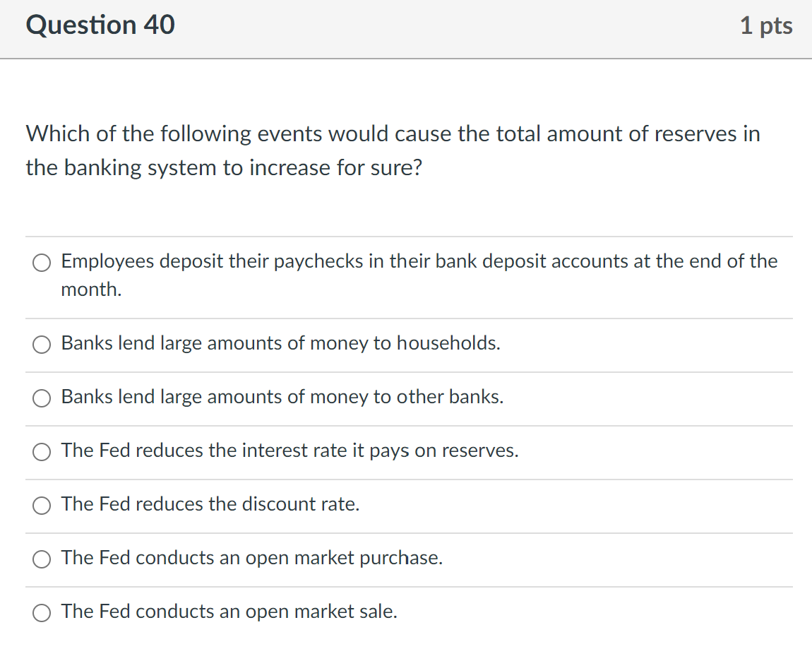This screenshot has height=661, width=812.
Task: Click the answer text mentioning other banks
Action: pyautogui.click(x=282, y=397)
